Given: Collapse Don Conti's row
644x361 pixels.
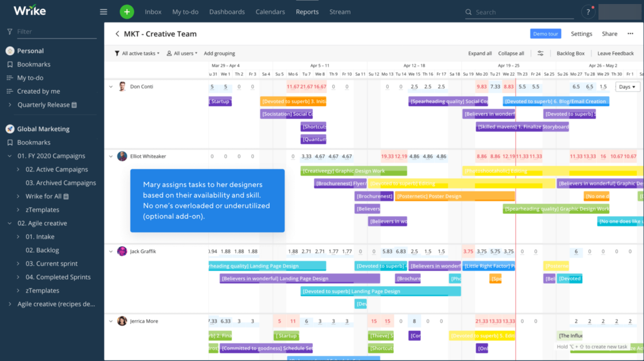Looking at the screenshot, I should click(111, 87).
